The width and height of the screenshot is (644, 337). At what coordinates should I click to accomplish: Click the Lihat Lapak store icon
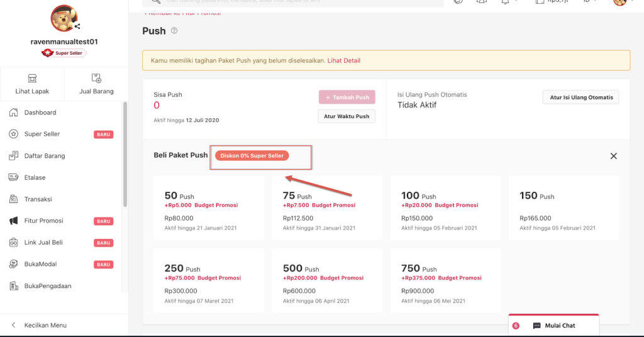32,78
